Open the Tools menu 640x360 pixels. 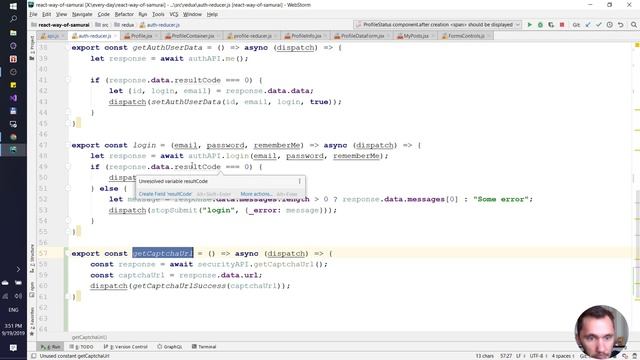click(x=158, y=14)
